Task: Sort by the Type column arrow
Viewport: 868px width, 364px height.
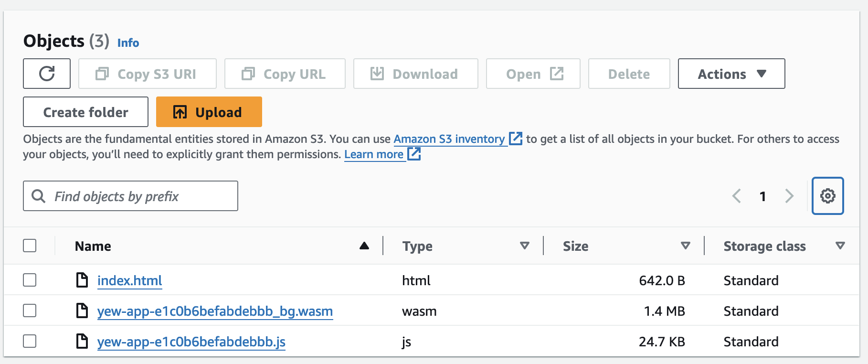Action: coord(525,246)
